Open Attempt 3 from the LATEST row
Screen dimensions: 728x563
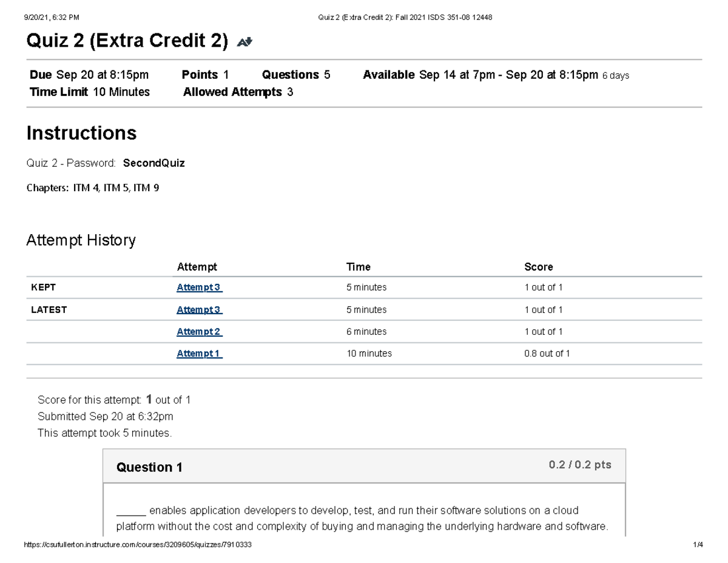tap(199, 309)
